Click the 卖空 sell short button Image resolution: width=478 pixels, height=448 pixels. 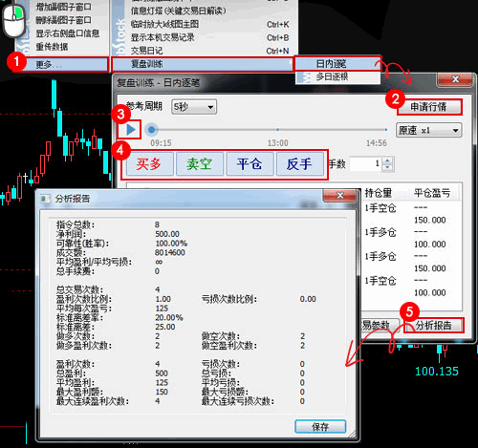click(200, 164)
